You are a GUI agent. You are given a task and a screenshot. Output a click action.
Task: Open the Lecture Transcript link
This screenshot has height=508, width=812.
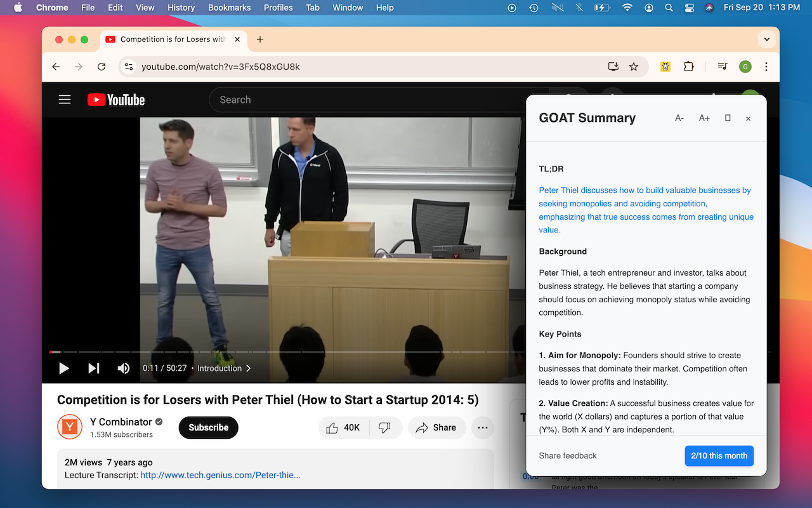(x=220, y=475)
